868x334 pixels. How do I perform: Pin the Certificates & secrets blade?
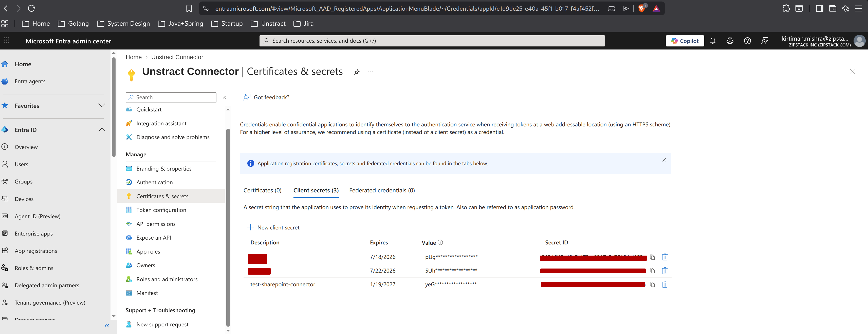[357, 72]
